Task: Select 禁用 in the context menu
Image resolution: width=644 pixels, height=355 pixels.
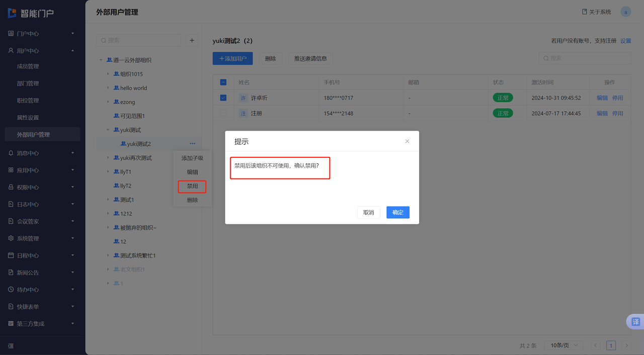Action: (x=192, y=186)
